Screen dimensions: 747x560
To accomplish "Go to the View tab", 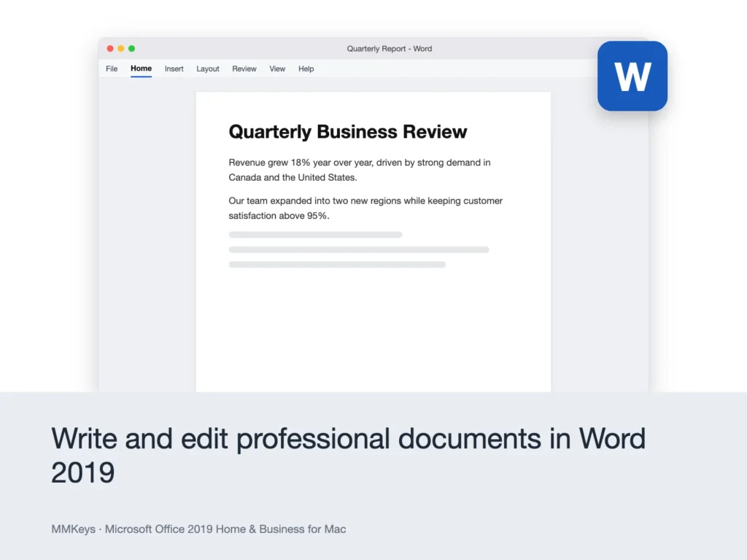I will 277,69.
